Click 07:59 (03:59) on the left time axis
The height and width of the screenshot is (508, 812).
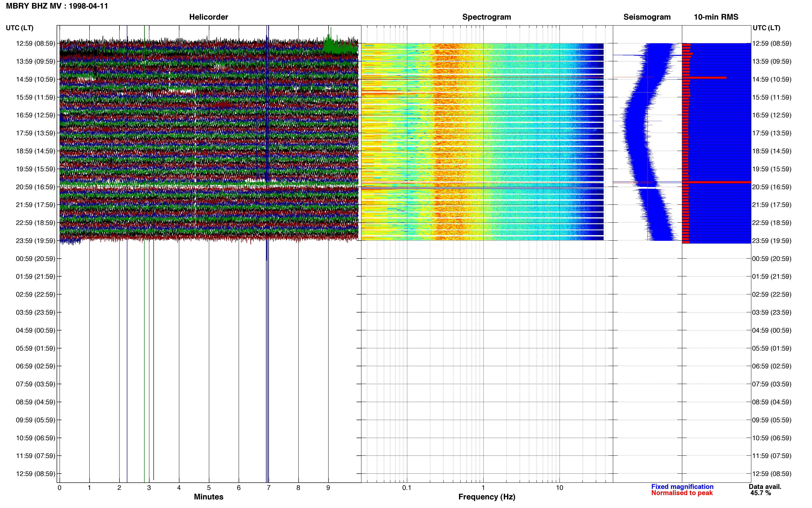pyautogui.click(x=36, y=384)
